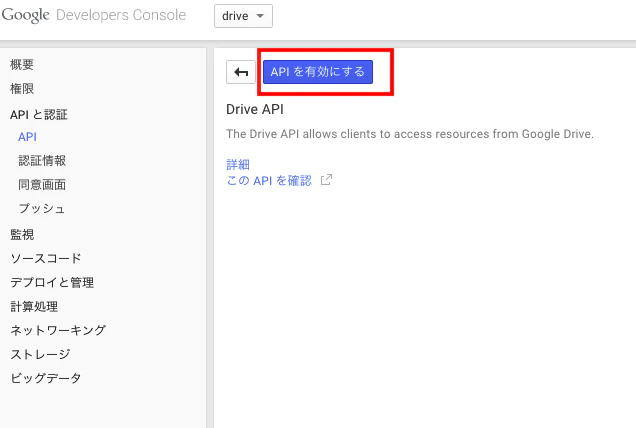The image size is (636, 428).
Task: Expand the 監視 sidebar section
Action: click(x=22, y=234)
